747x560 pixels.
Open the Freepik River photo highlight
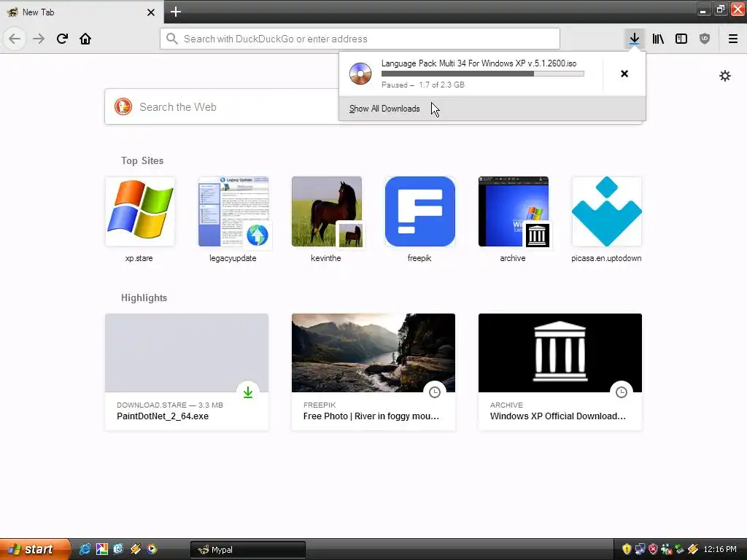[373, 372]
